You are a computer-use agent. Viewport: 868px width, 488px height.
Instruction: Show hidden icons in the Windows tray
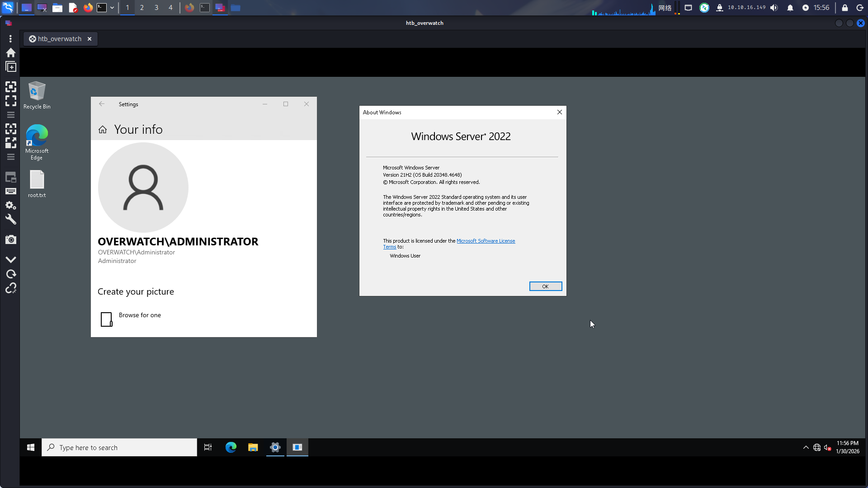806,447
